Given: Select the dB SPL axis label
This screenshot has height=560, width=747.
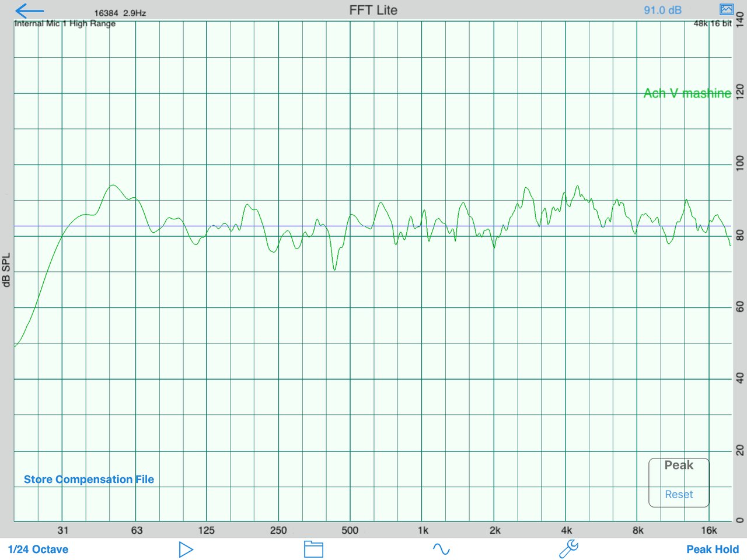Looking at the screenshot, I should pyautogui.click(x=6, y=270).
